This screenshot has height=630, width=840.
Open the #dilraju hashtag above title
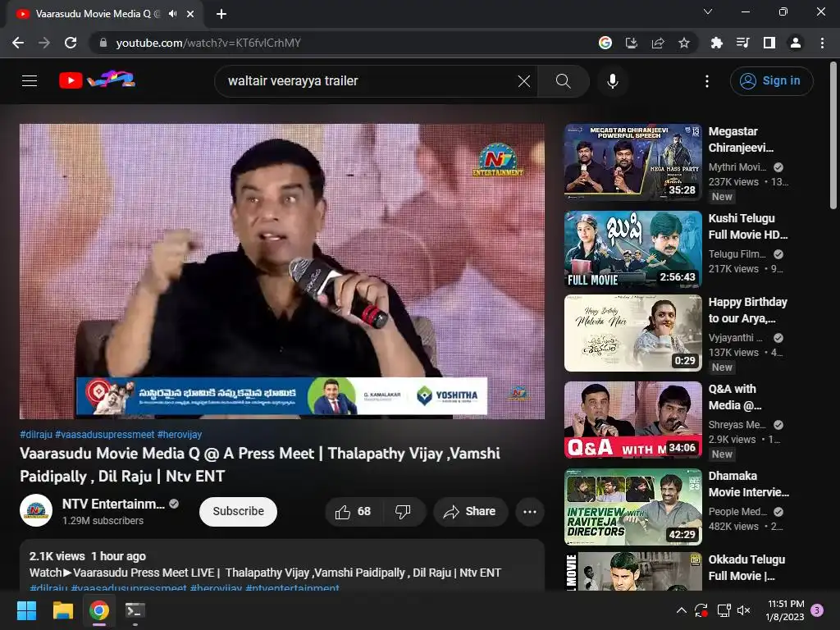(x=36, y=435)
